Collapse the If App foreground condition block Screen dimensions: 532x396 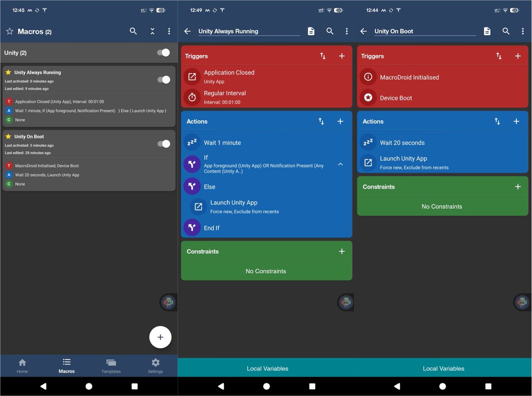340,163
